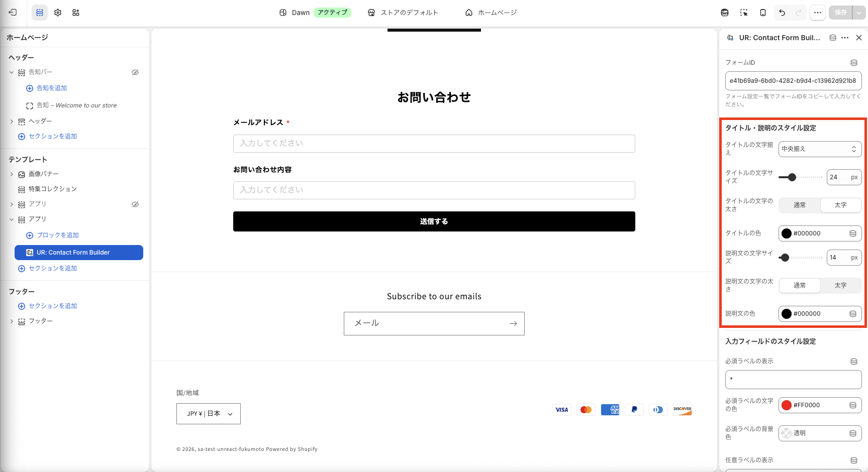The image size is (868, 472).
Task: Select the 特集コレクション section
Action: point(53,189)
